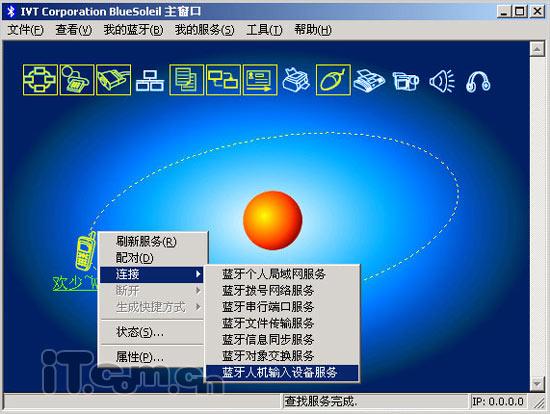Viewport: 550px width, 414px height.
Task: Open the 我的蓝牙(B) menu
Action: click(x=134, y=30)
